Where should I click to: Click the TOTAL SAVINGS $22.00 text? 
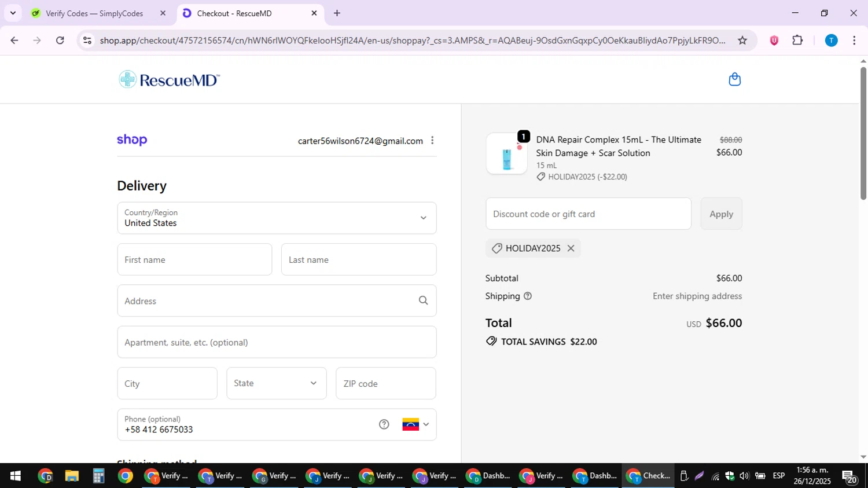[549, 342]
